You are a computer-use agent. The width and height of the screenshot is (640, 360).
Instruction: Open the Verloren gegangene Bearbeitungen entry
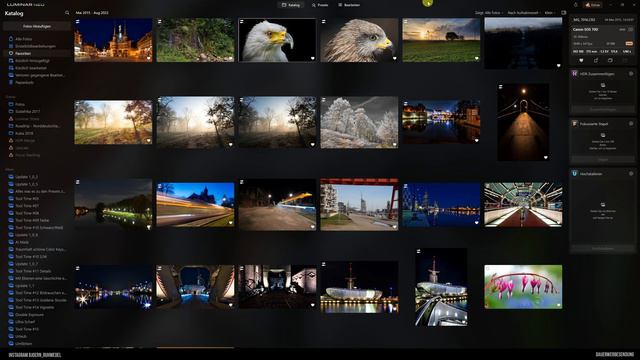tap(37, 75)
